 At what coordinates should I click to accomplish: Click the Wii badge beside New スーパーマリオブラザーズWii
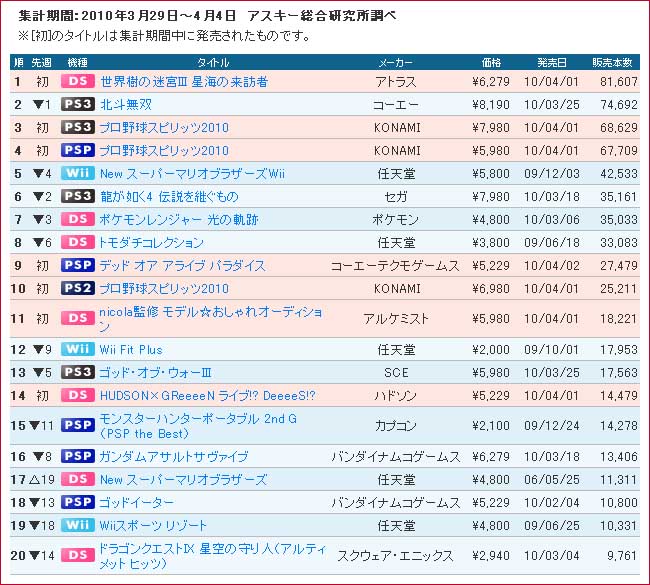78,173
